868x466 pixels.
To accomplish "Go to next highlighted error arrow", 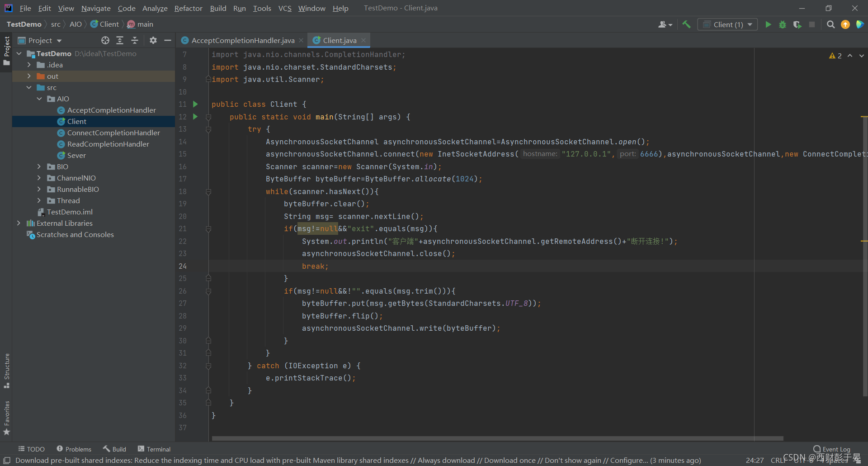I will pyautogui.click(x=862, y=56).
